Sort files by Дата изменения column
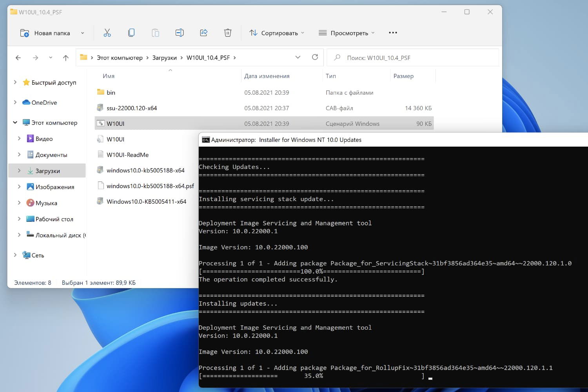 pos(267,76)
